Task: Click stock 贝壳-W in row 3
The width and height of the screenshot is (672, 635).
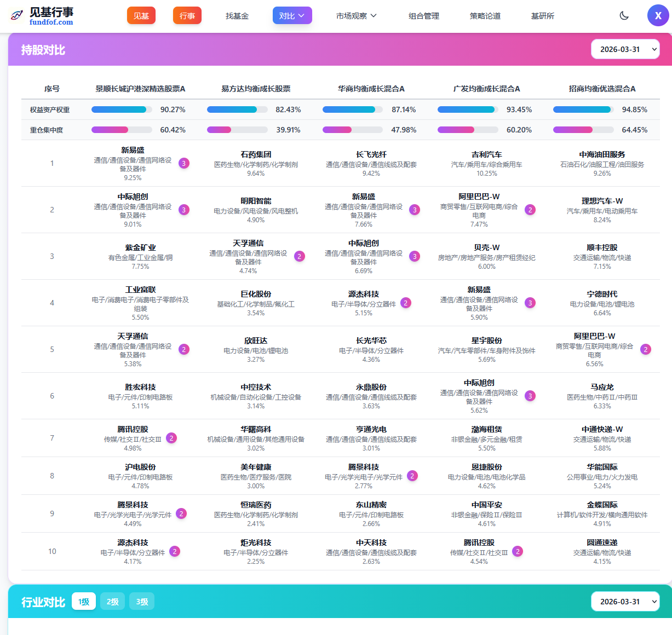Action: click(x=487, y=247)
